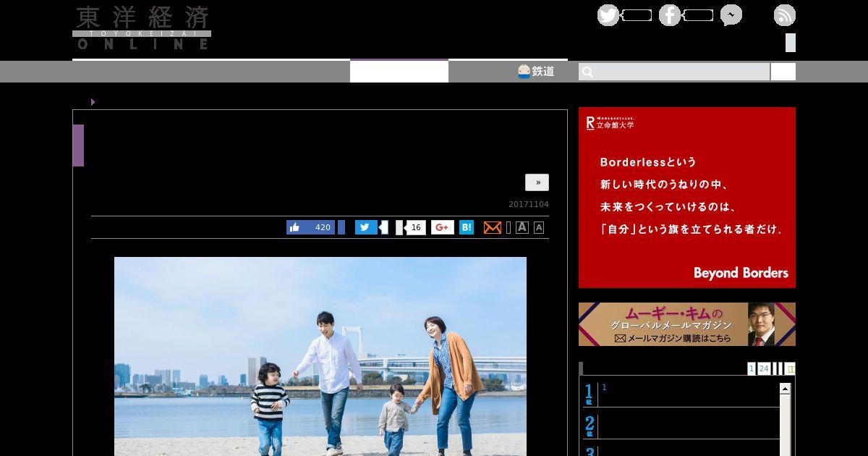
Task: Click the Facebook like thumbs-up button showing 420
Action: click(x=310, y=227)
